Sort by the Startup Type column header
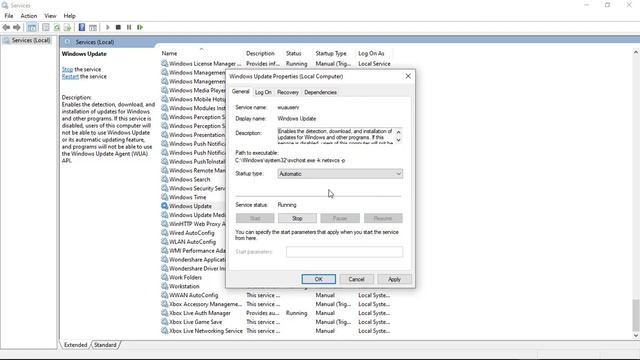 [x=335, y=53]
